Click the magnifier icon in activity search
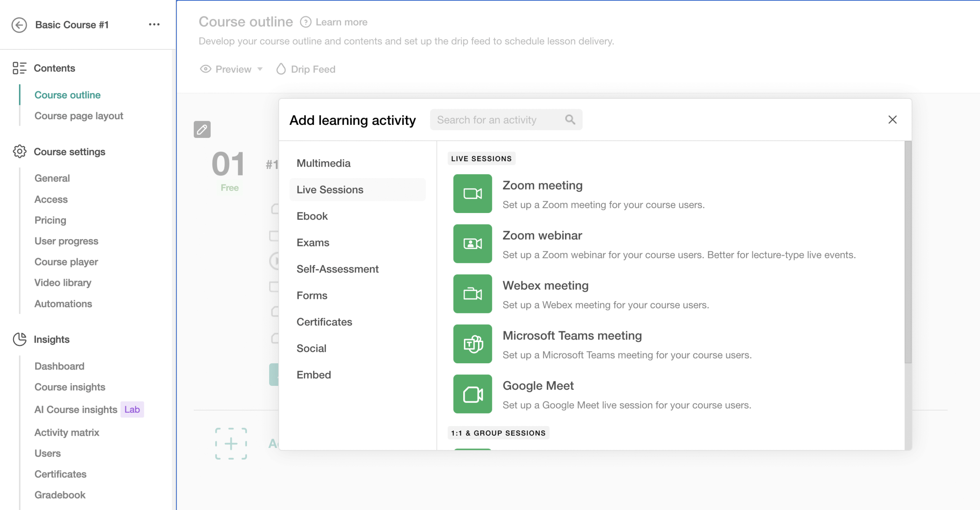Screen dimensions: 980x510 (x=570, y=120)
